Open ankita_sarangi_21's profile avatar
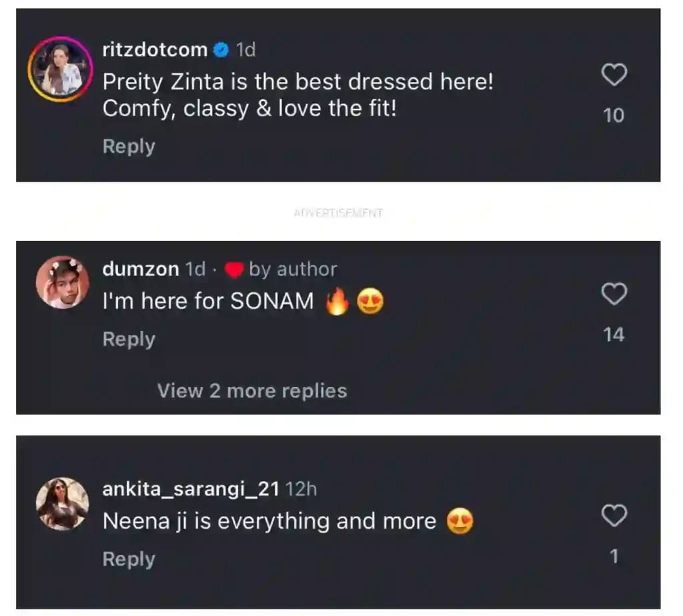 [62, 504]
